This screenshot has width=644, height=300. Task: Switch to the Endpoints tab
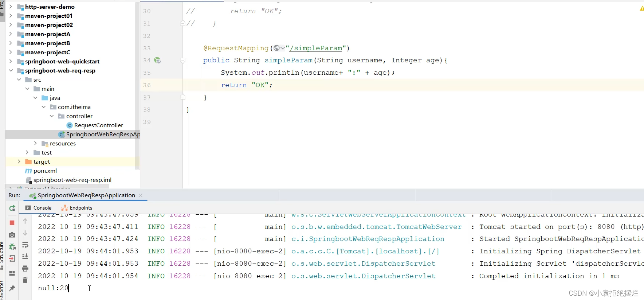click(x=76, y=208)
